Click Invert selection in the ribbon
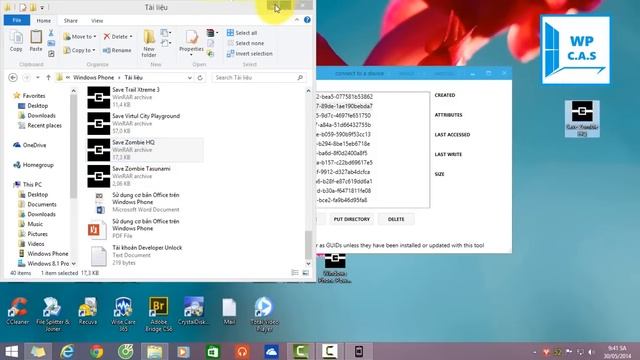This screenshot has width=640, height=360. tap(249, 53)
